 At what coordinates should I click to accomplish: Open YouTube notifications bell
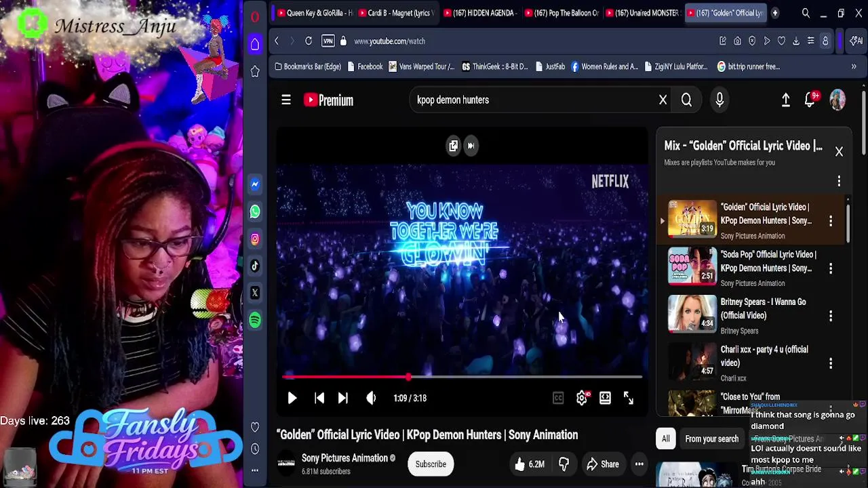(810, 100)
